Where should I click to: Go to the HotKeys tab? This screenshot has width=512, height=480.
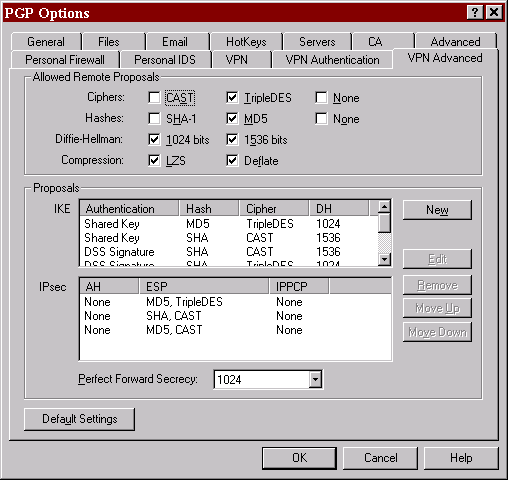(x=246, y=42)
